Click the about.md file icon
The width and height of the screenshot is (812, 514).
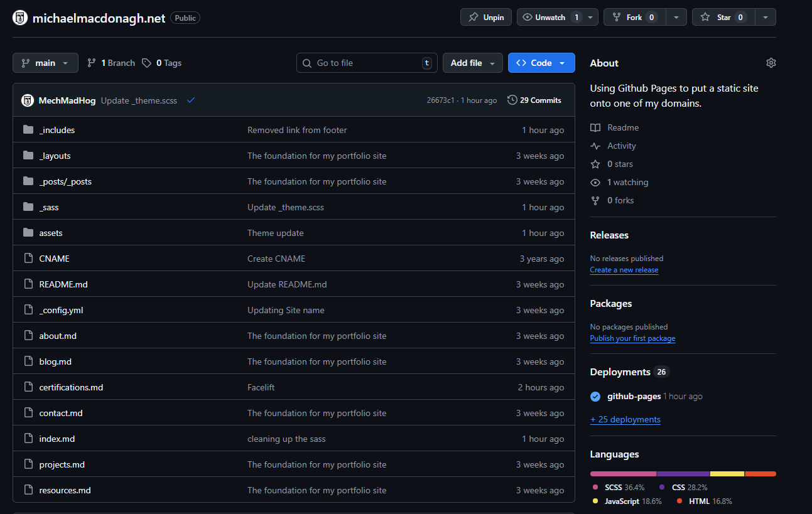coord(28,336)
